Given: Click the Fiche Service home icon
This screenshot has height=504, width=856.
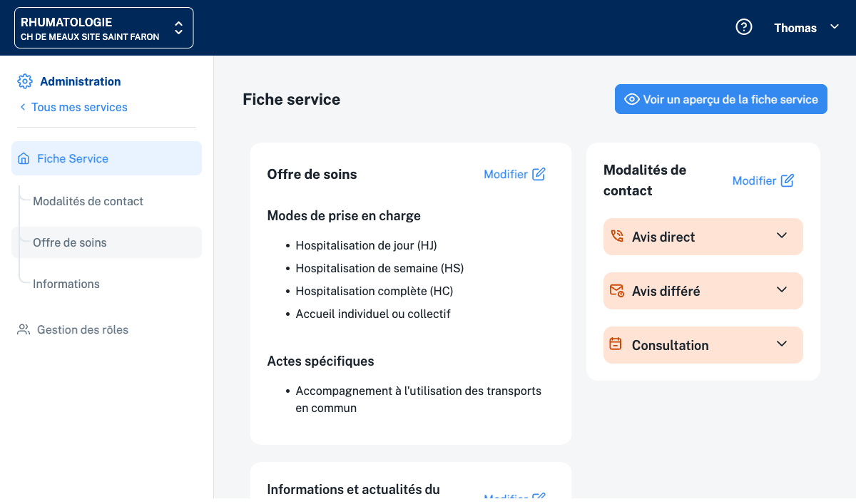Looking at the screenshot, I should 24,158.
